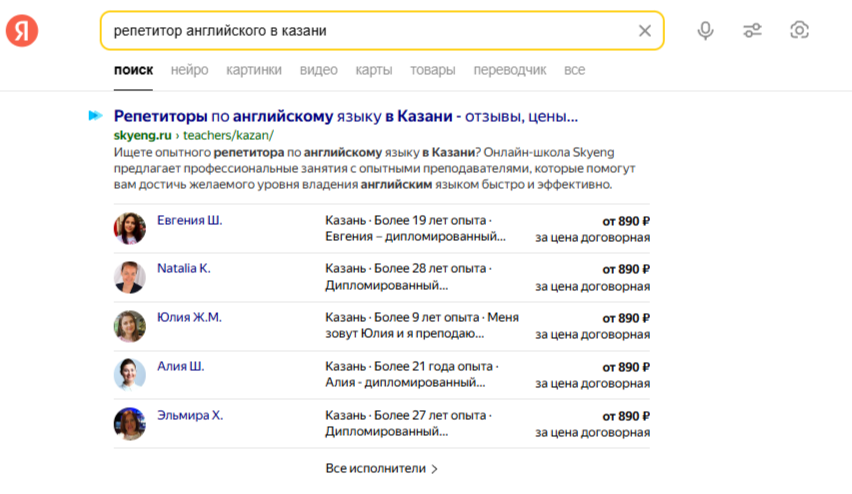This screenshot has width=852, height=494.
Task: Open Natalia K. tutor profile link
Action: (x=183, y=269)
